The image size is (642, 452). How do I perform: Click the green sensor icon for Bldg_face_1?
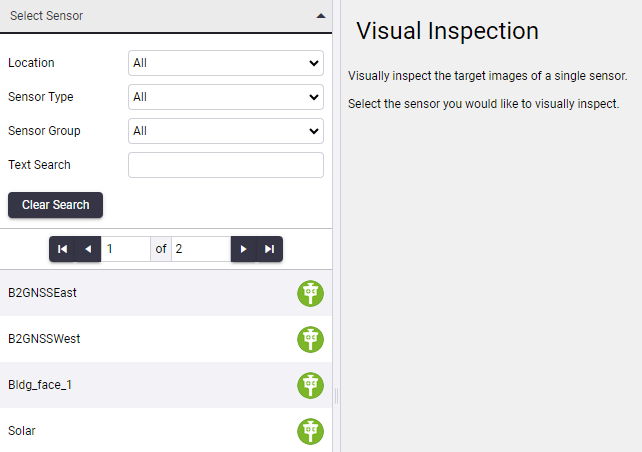coord(310,385)
